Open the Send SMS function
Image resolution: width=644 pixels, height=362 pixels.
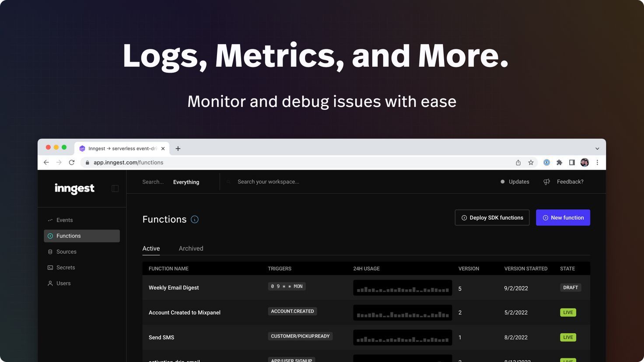(x=161, y=338)
